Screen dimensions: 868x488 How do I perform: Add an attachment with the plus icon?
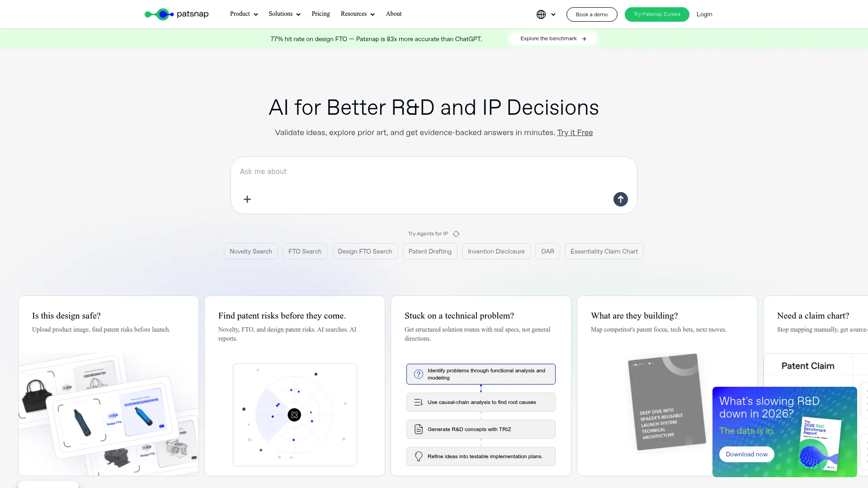(247, 199)
